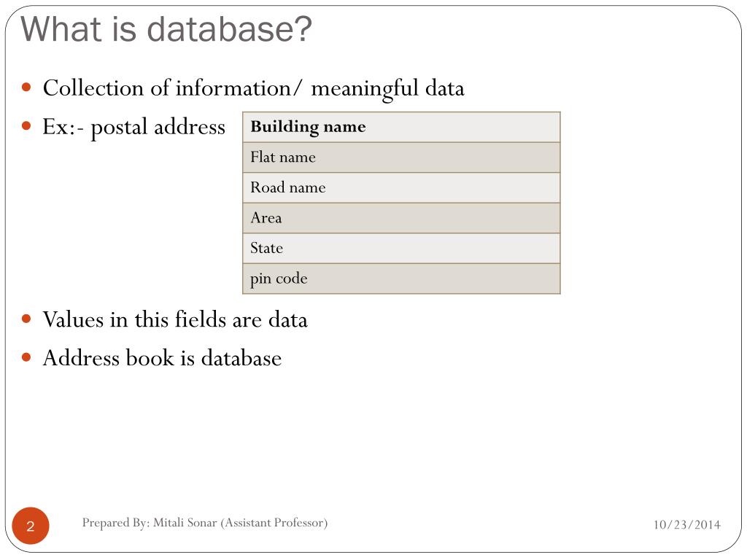Select the 'Flat name' table row
The width and height of the screenshot is (747, 560).
coord(401,157)
